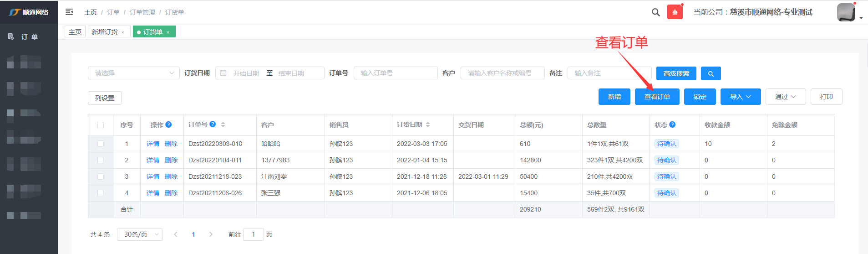This screenshot has width=868, height=254.
Task: Click help icon next to 订单号 column
Action: [x=213, y=124]
